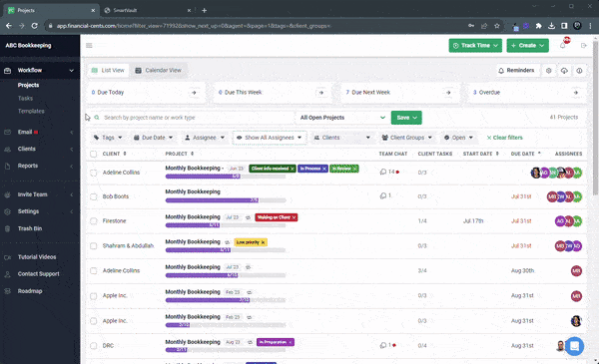Open the Tags filter dropdown
The height and width of the screenshot is (364, 599).
[x=108, y=138]
